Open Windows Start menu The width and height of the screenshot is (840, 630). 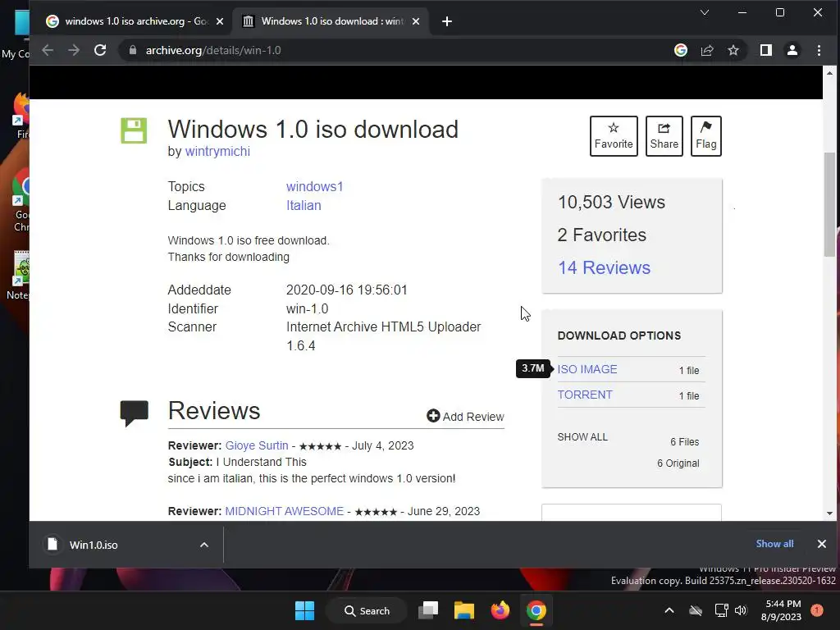click(305, 610)
